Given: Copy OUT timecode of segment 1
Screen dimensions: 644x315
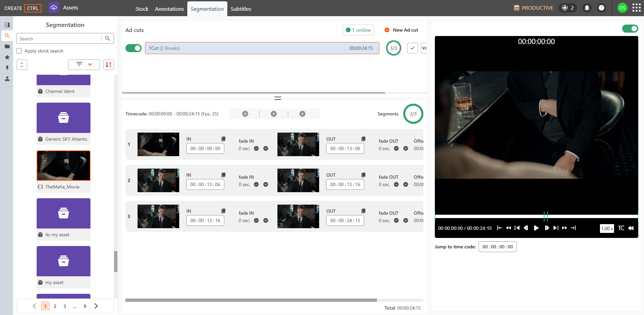Looking at the screenshot, I should 363,139.
